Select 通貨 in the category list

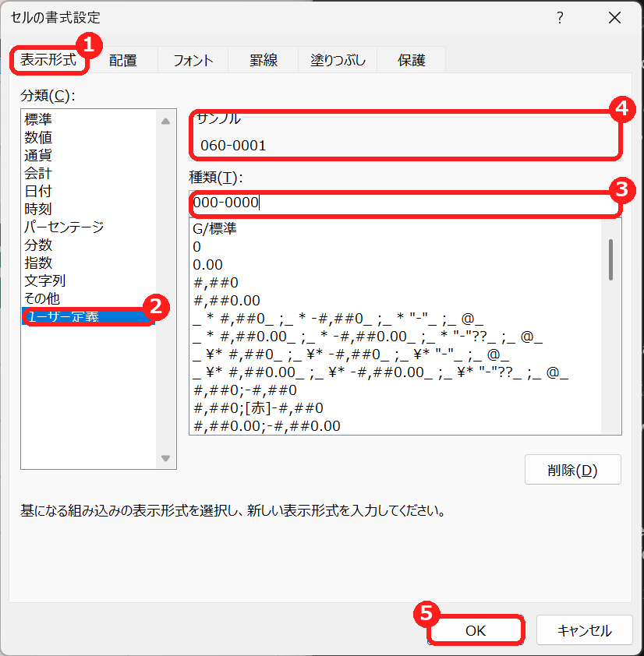(89, 155)
